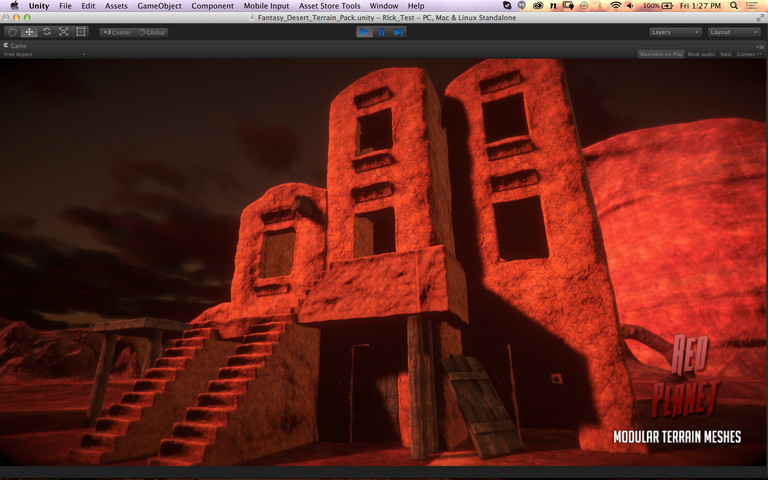Open the Component menu
Image resolution: width=768 pixels, height=480 pixels.
213,6
